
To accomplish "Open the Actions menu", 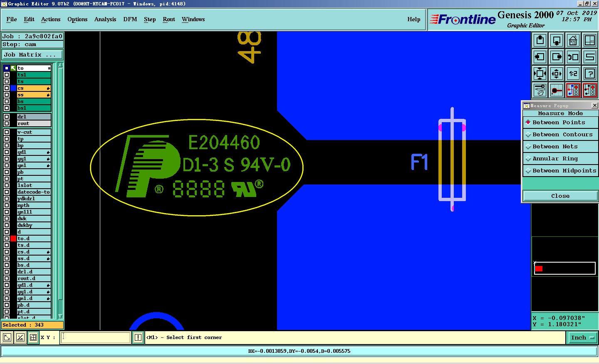I will [51, 20].
